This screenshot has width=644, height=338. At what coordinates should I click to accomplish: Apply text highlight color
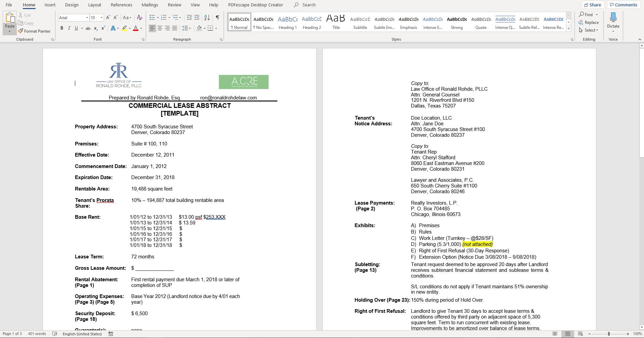(x=124, y=28)
